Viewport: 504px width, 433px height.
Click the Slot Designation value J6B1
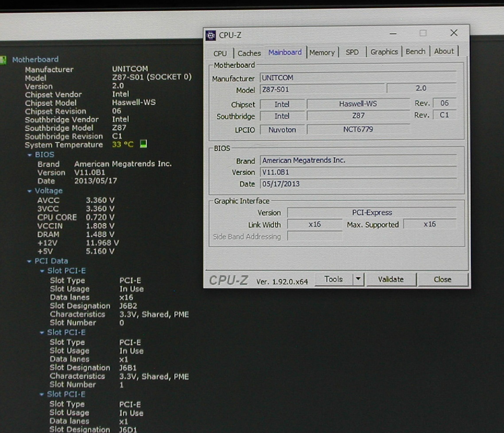tap(128, 368)
